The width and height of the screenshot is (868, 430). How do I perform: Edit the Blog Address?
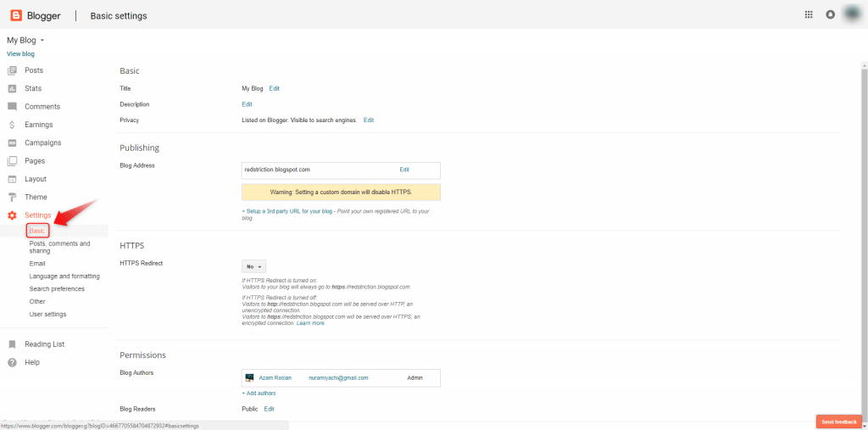[404, 170]
